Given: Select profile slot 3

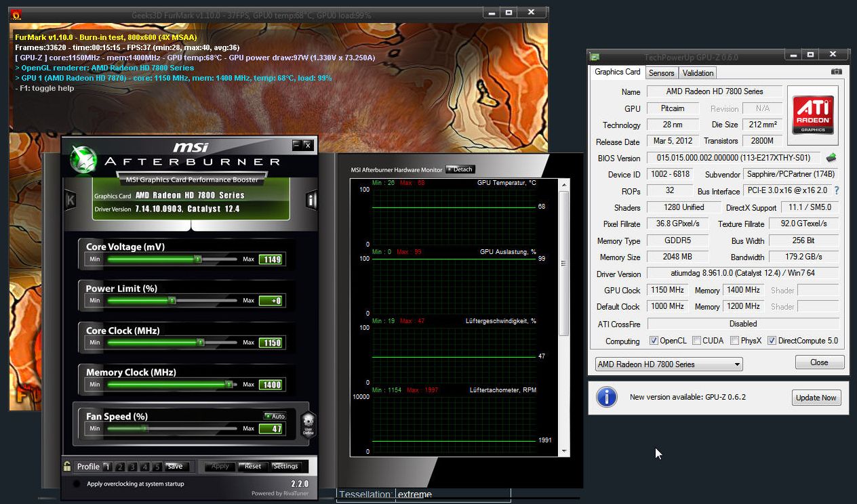Looking at the screenshot, I should click(132, 466).
